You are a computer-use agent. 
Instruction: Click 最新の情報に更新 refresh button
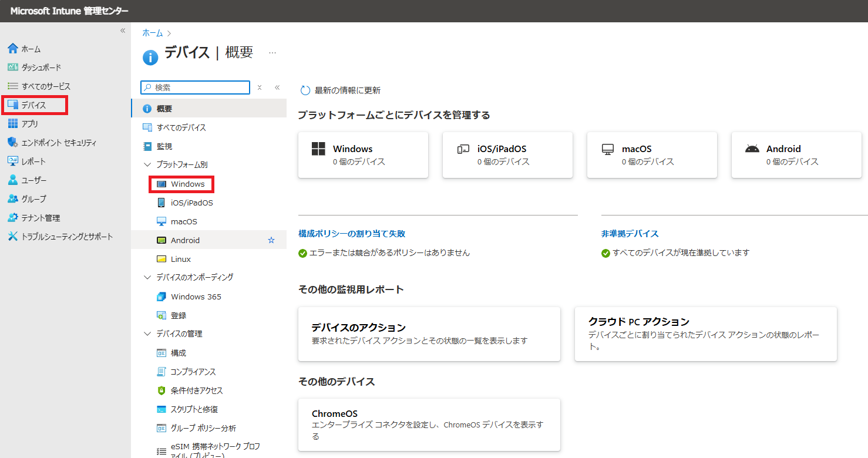341,90
